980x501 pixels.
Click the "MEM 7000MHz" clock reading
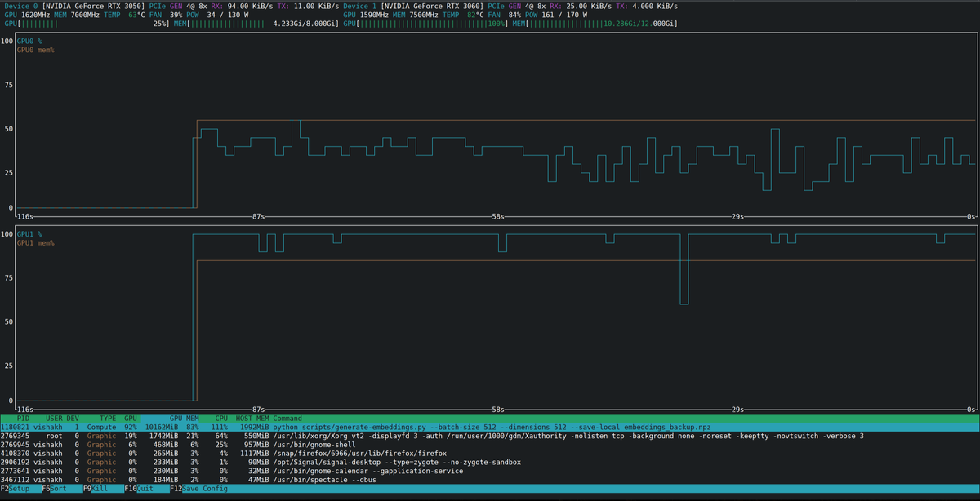(77, 15)
